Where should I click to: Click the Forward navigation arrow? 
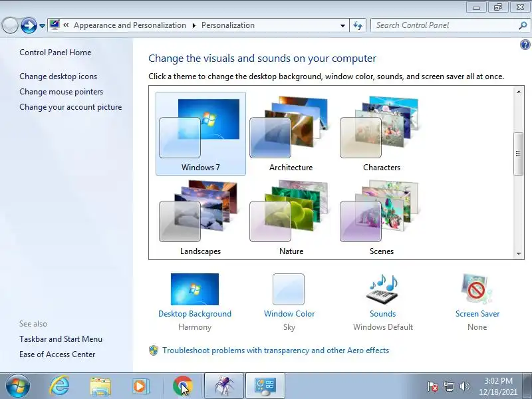point(29,25)
